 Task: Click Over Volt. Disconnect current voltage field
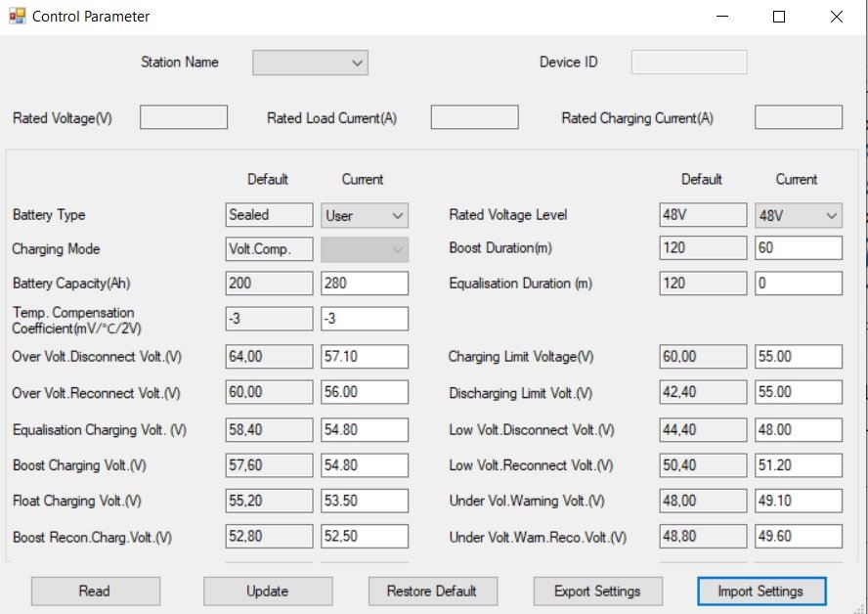(x=365, y=357)
